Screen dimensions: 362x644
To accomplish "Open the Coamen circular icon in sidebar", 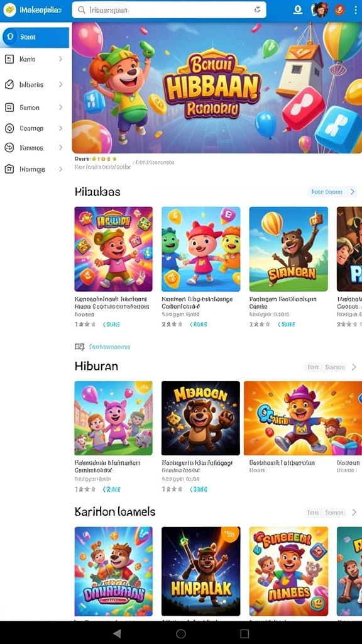I will point(9,128).
